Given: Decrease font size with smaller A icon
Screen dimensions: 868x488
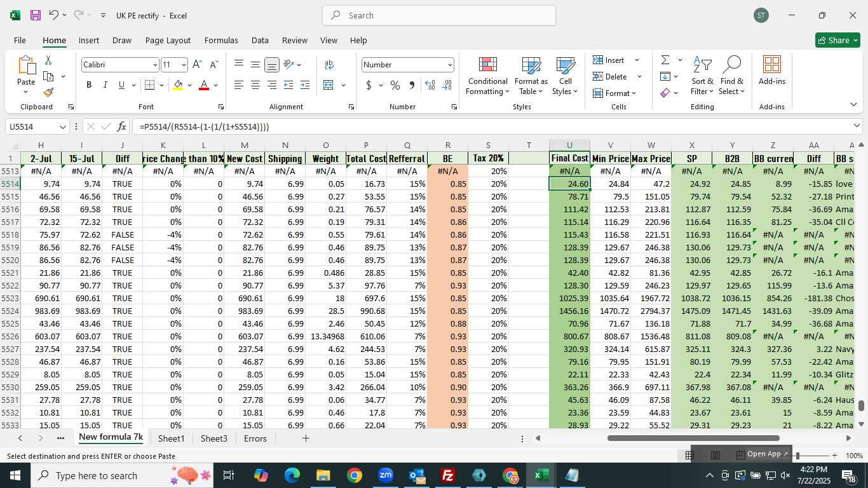Looking at the screenshot, I should (214, 65).
